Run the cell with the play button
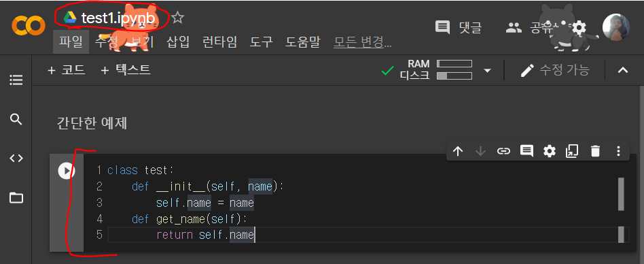644x264 pixels. point(66,171)
